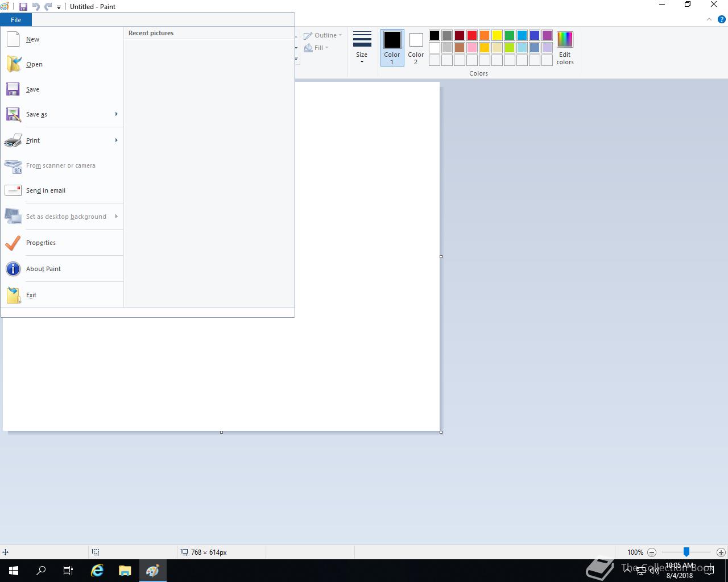The image size is (728, 582).
Task: Click the About Paint info icon
Action: (13, 269)
